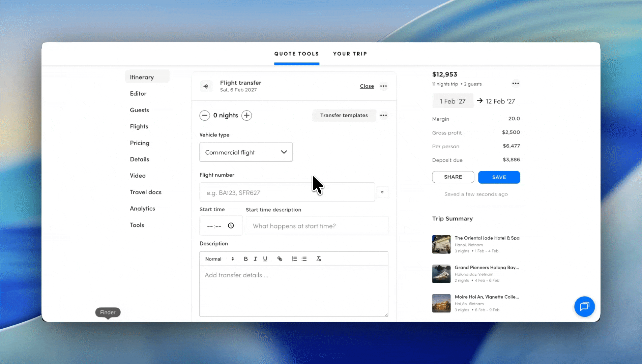Create a numbered list in the description
This screenshot has width=642, height=364.
click(294, 259)
